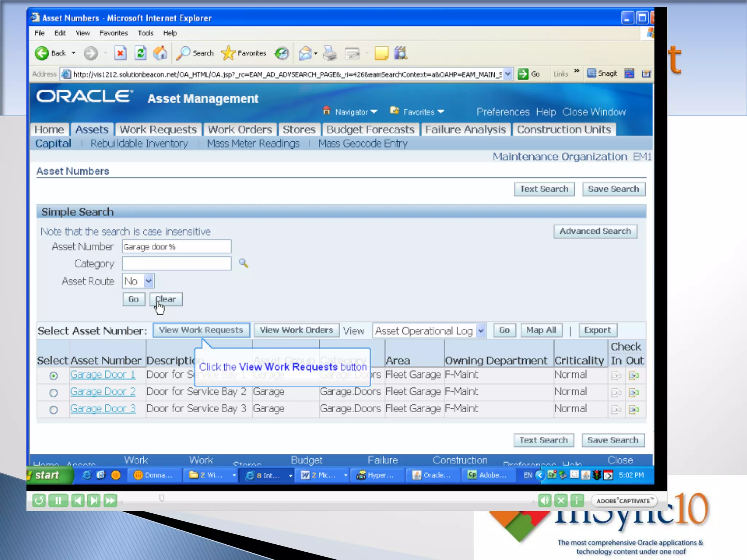Select the Garage Door 2 radio button
The width and height of the screenshot is (747, 560).
click(x=54, y=393)
